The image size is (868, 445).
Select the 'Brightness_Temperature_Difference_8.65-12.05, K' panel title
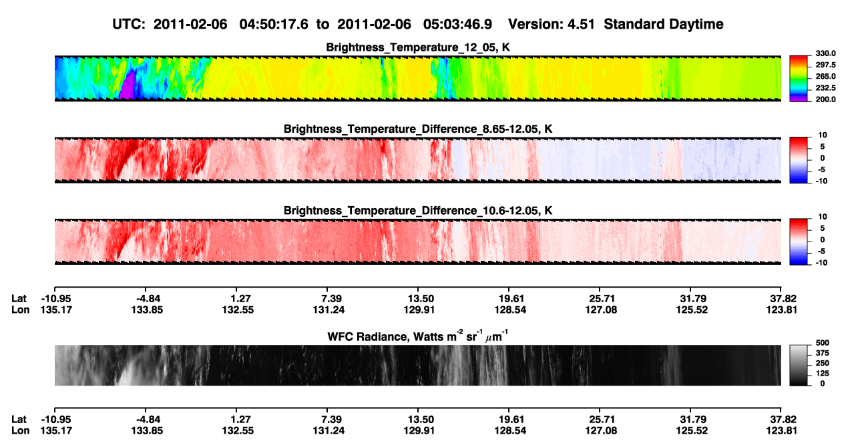418,129
